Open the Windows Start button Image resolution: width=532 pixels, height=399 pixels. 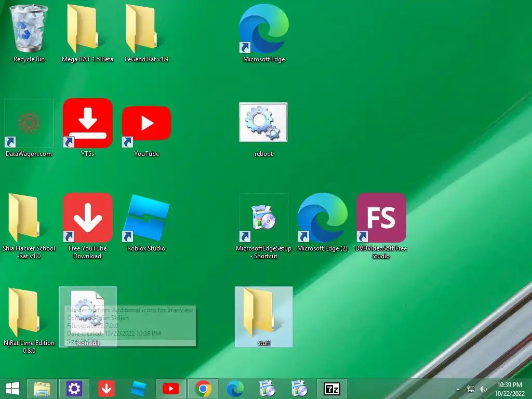click(12, 389)
